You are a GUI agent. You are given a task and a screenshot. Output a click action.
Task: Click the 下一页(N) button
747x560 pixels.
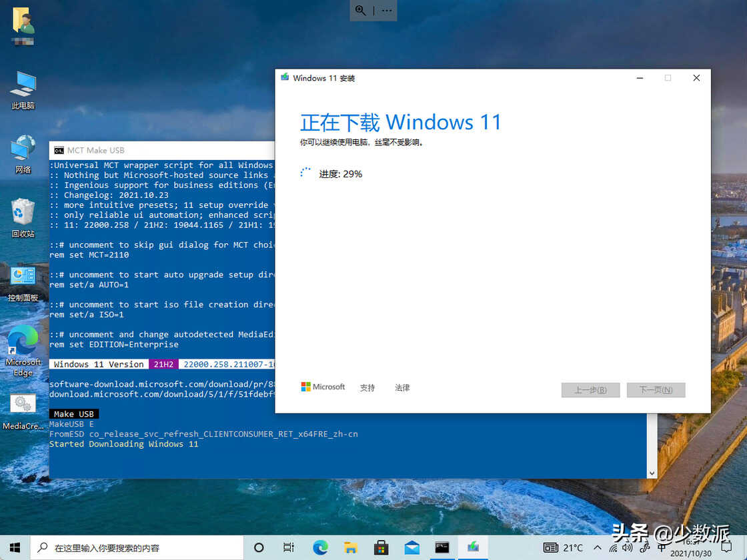[656, 390]
